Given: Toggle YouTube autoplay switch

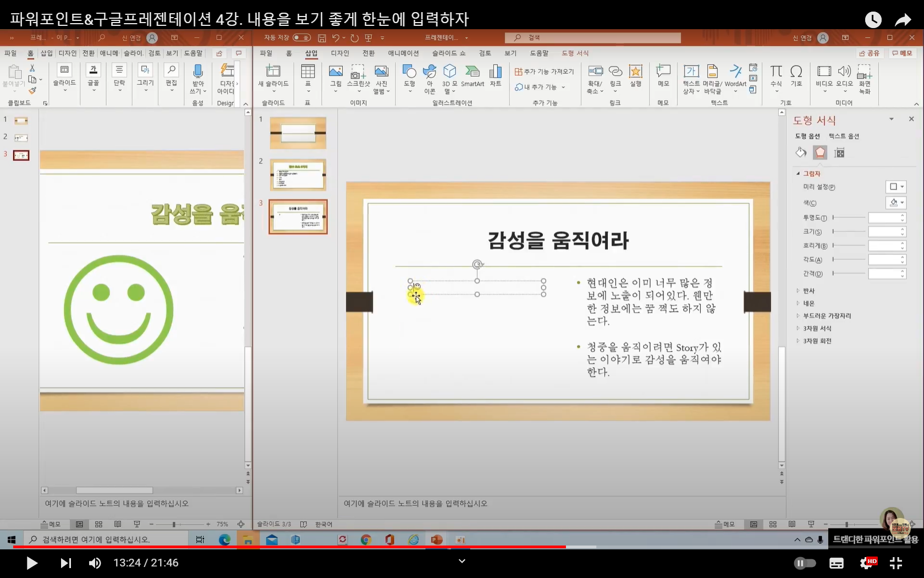Looking at the screenshot, I should (805, 563).
